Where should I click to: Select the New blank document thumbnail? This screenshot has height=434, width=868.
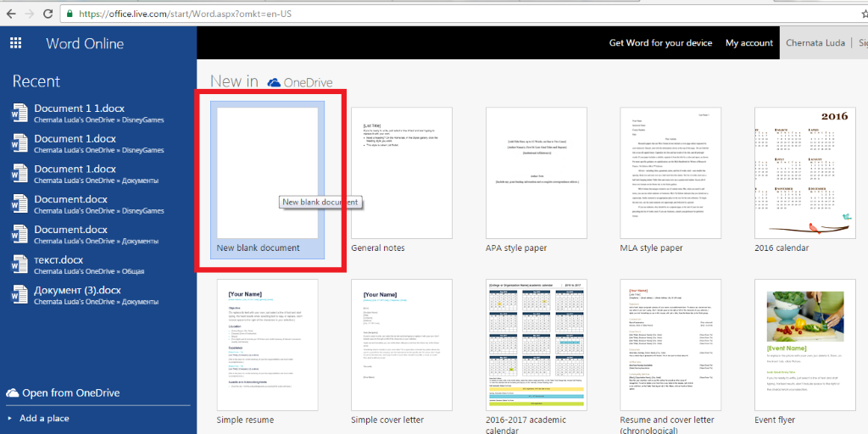coord(267,173)
